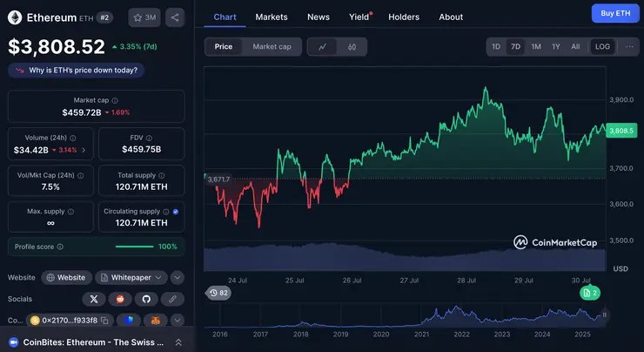Image resolution: width=644 pixels, height=352 pixels.
Task: Expand the CoinBites video panel
Action: pyautogui.click(x=178, y=343)
